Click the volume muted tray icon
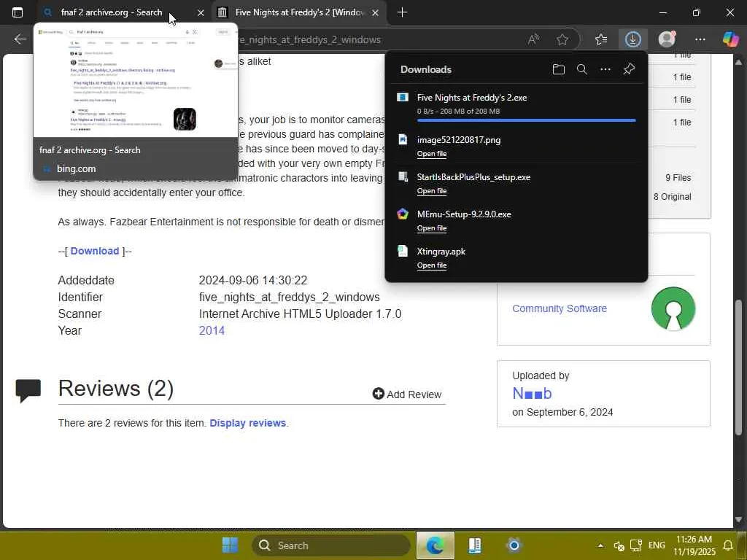 [619, 545]
